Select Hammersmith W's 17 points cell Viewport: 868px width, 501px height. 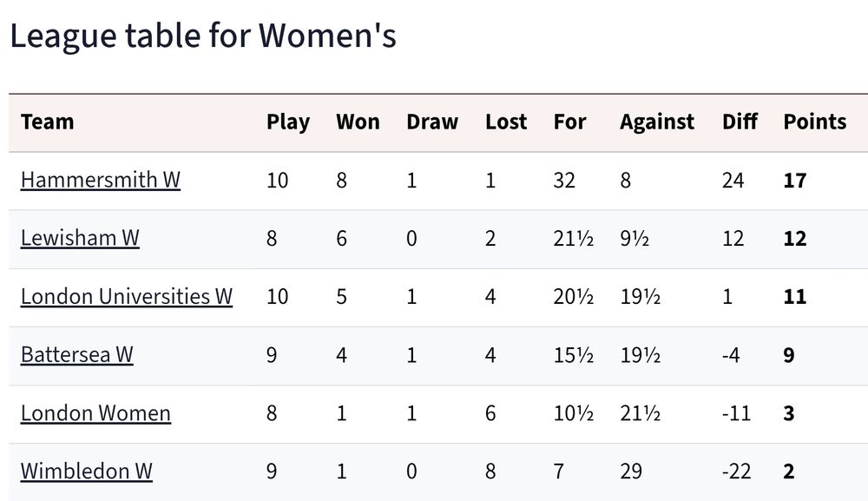(x=795, y=181)
